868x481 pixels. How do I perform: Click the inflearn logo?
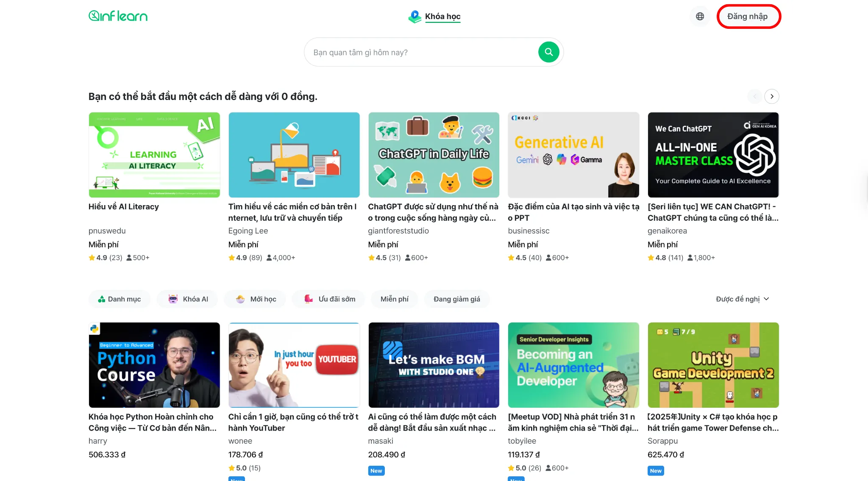click(118, 16)
